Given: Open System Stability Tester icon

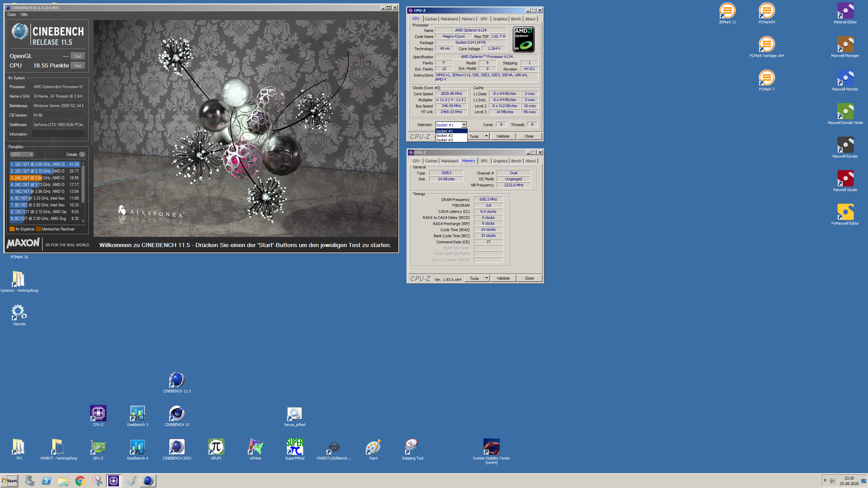Looking at the screenshot, I should [491, 452].
